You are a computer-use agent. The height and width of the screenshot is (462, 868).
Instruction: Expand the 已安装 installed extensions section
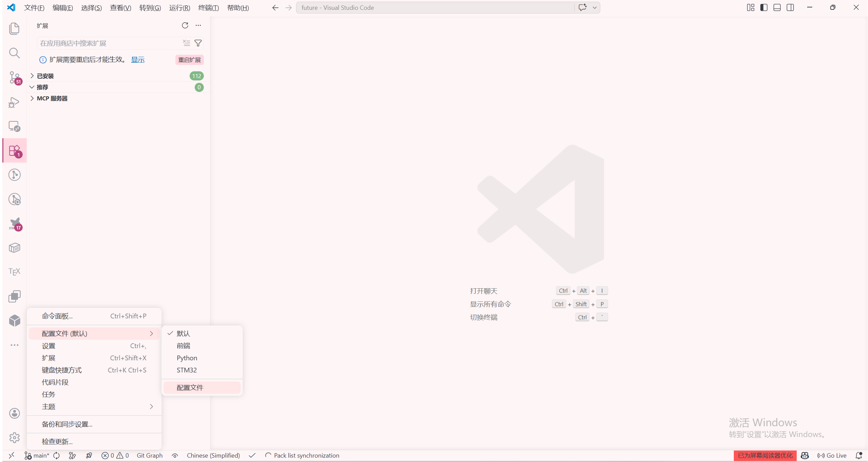tap(45, 76)
